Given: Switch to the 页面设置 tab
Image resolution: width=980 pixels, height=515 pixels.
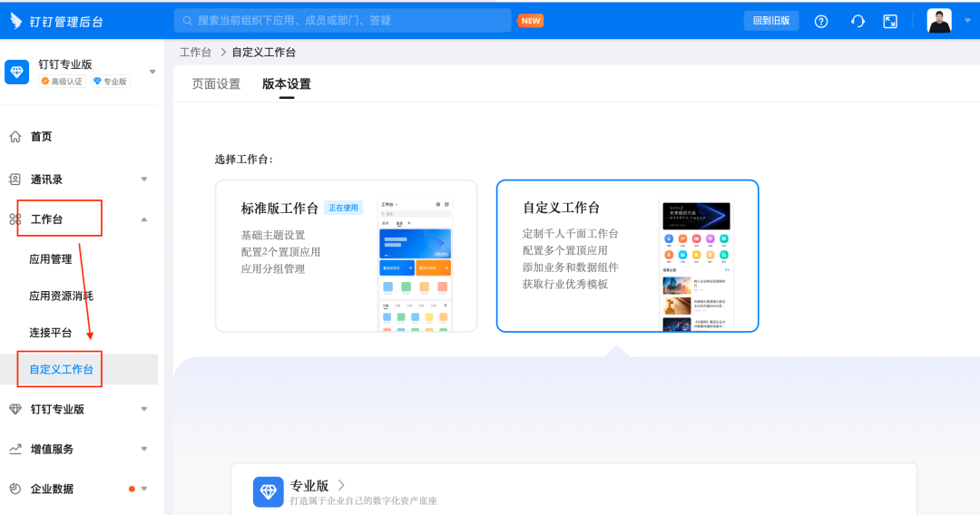Looking at the screenshot, I should pos(216,83).
